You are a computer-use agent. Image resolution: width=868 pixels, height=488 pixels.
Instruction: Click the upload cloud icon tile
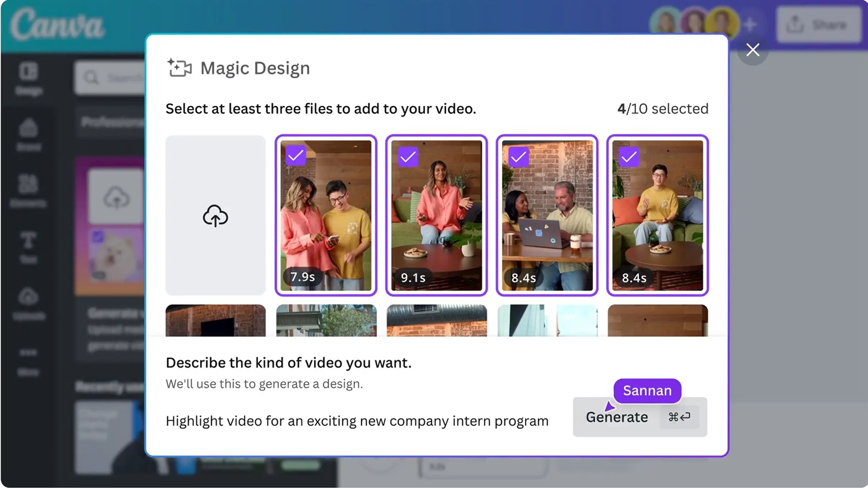point(215,215)
